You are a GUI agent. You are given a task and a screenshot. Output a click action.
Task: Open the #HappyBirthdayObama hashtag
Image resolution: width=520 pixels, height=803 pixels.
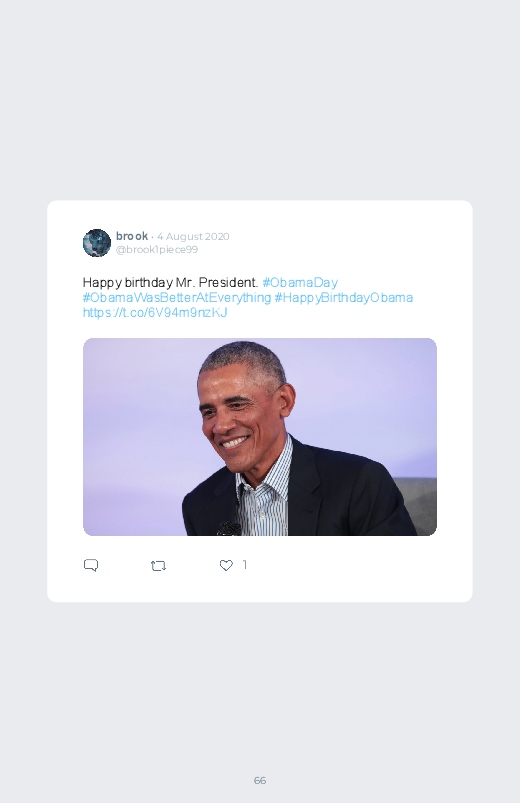(x=344, y=298)
